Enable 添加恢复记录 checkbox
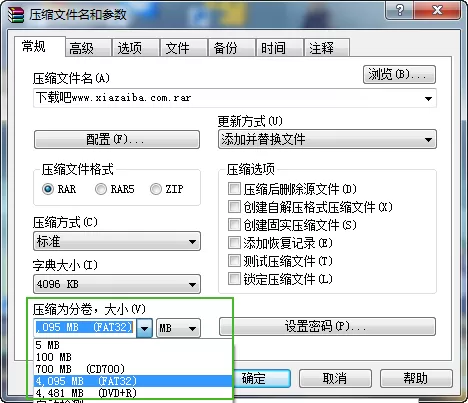Image resolution: width=468 pixels, height=403 pixels. click(x=234, y=243)
